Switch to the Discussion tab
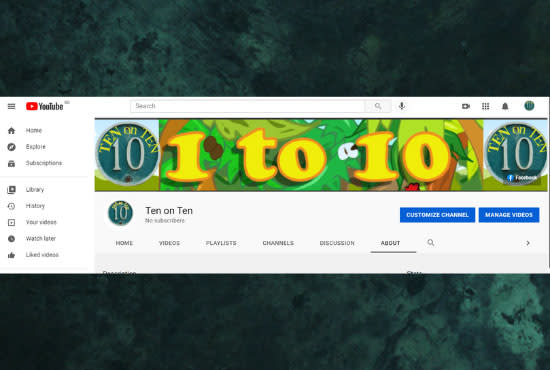 (337, 243)
